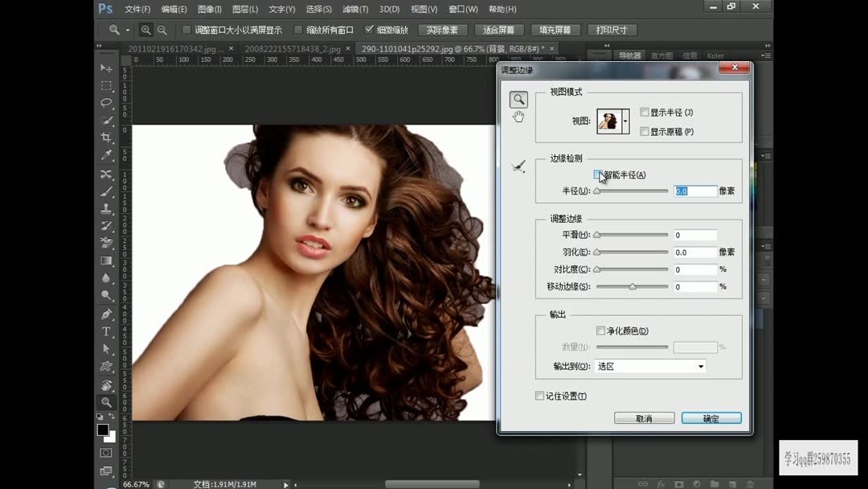
Task: Open the document status popup arrow at bottom
Action: (285, 483)
